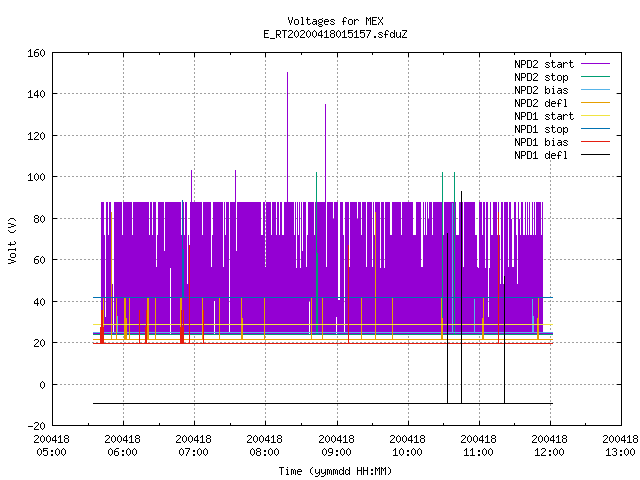Click the 'NPD1 bias' legend label
640x480 pixels.
(541, 142)
